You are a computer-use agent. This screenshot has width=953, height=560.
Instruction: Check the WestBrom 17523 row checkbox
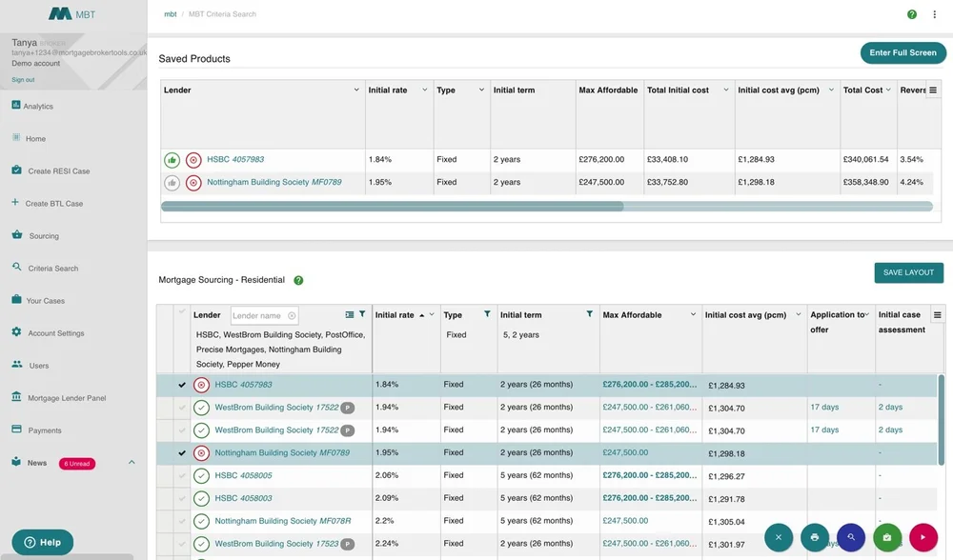coord(182,544)
